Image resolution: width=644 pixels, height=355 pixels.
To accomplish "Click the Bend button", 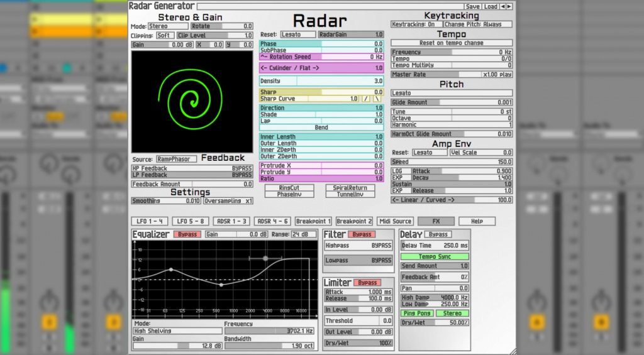I will pos(321,128).
